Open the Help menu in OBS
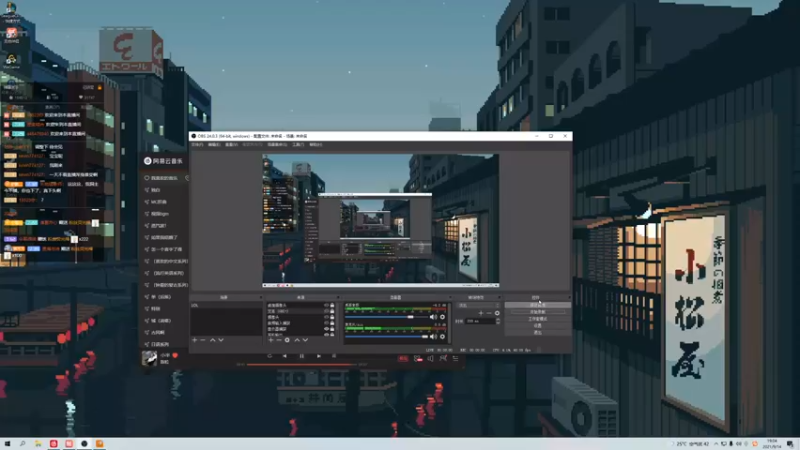The width and height of the screenshot is (800, 450). coord(316,145)
